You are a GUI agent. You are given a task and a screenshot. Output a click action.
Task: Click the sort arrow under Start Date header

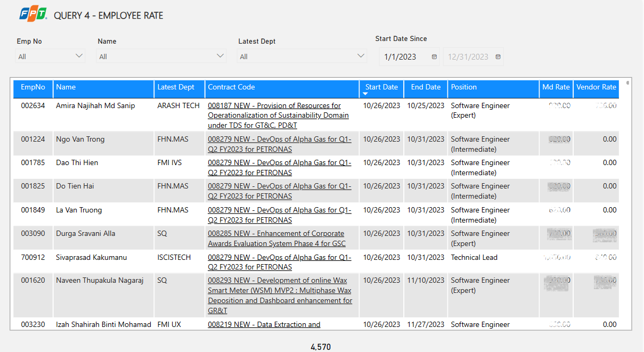coord(365,94)
